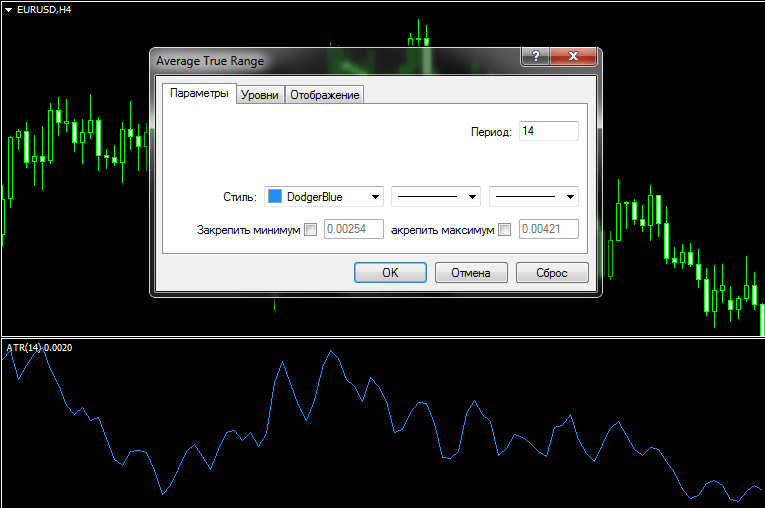Click the ATR(14) indicator label
The width and height of the screenshot is (765, 508).
[36, 347]
